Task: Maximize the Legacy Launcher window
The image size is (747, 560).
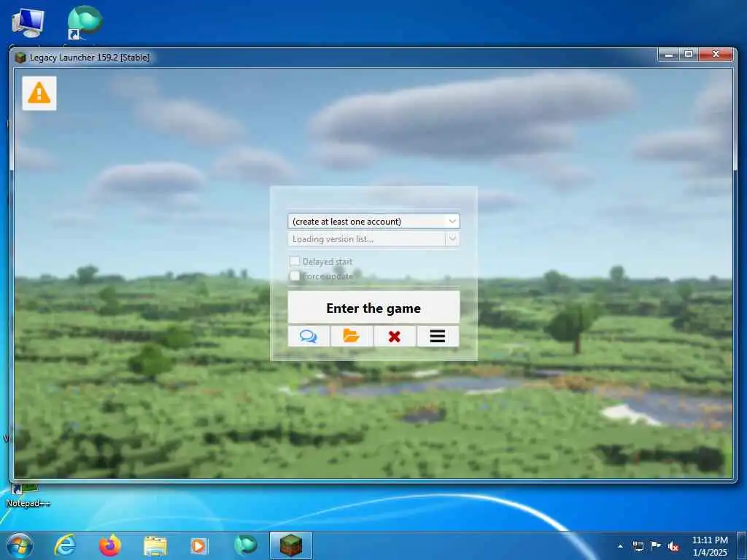Action: click(x=689, y=55)
